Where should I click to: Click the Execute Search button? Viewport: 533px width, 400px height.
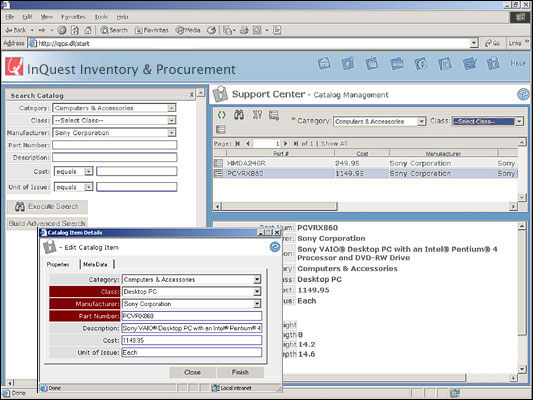[47, 207]
